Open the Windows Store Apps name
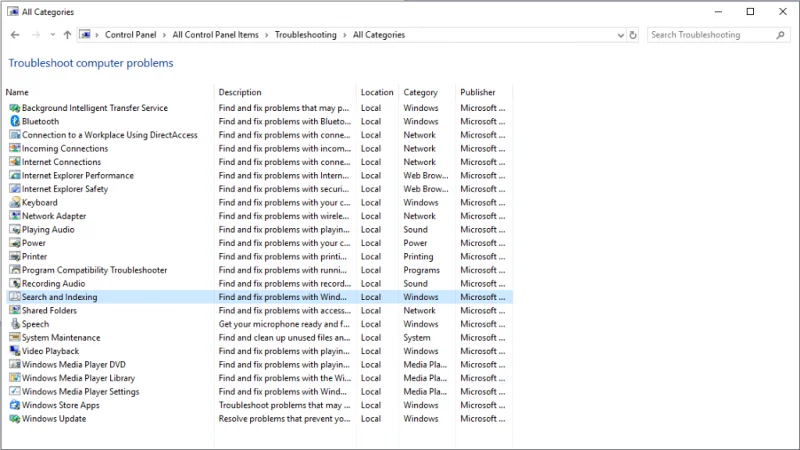The image size is (800, 450). (61, 405)
